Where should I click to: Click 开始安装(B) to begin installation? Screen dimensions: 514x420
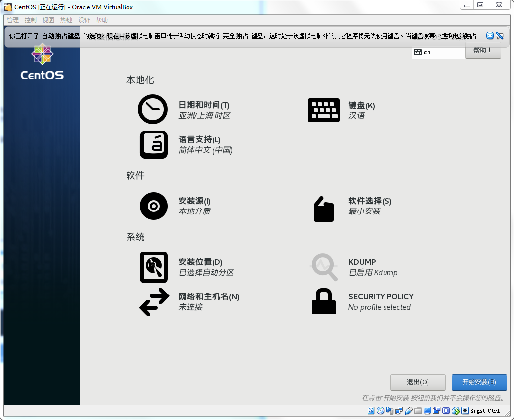pyautogui.click(x=479, y=382)
